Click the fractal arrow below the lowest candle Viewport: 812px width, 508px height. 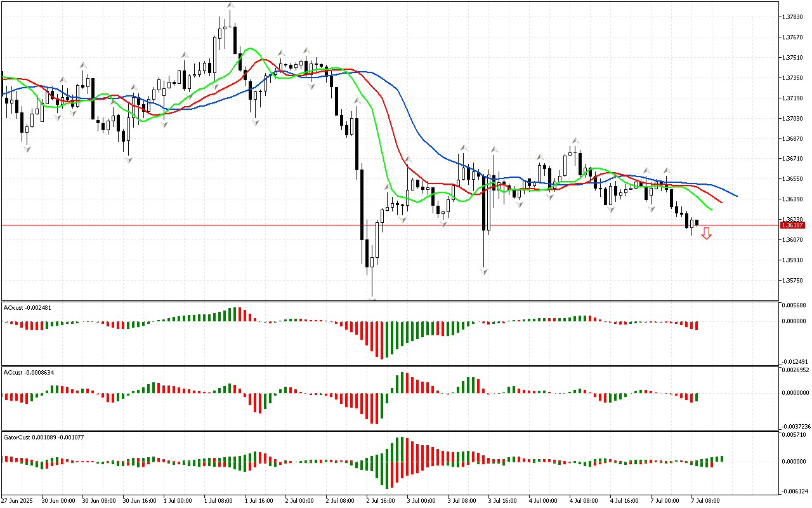372,297
